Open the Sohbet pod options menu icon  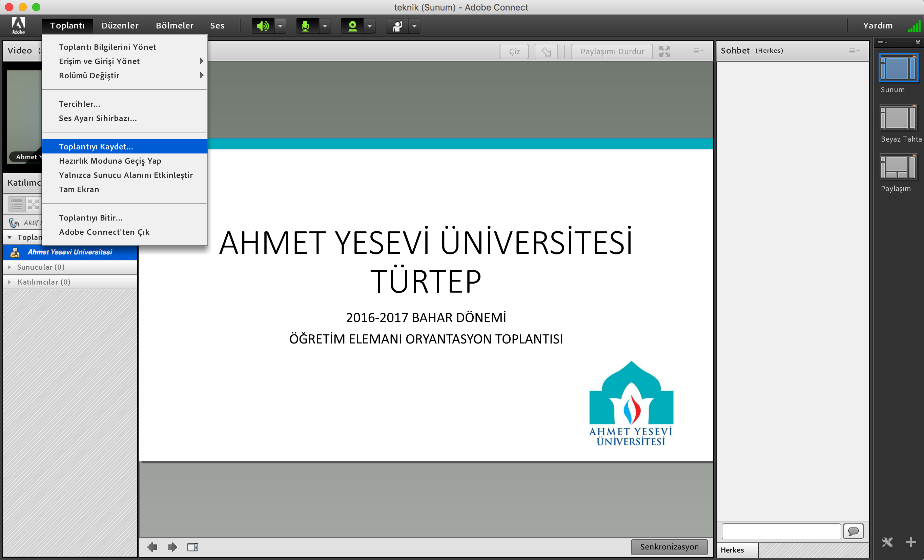(854, 50)
